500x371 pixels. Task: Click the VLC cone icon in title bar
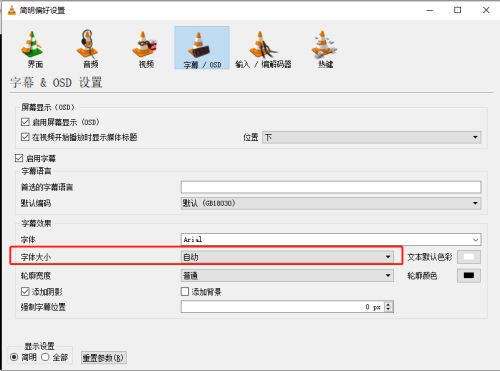tap(12, 10)
